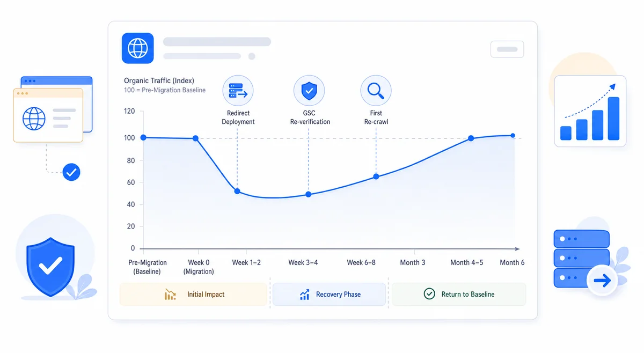The image size is (644, 353).
Task: Click the "Redirect Deployment" label
Action: (238, 117)
